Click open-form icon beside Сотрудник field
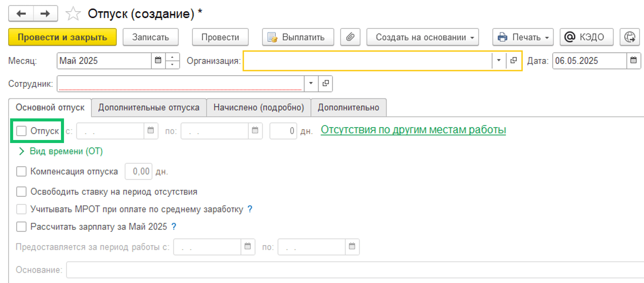The image size is (644, 283). [x=325, y=83]
